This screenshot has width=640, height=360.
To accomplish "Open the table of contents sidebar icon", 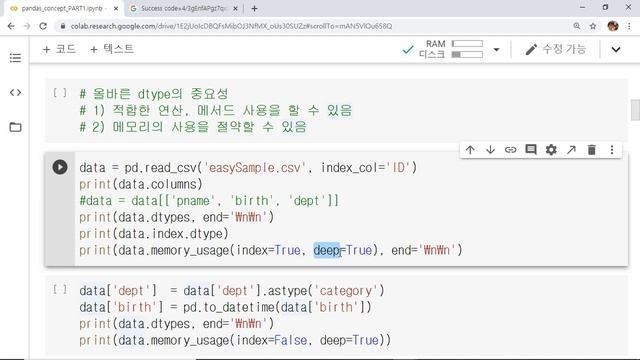I will click(15, 58).
